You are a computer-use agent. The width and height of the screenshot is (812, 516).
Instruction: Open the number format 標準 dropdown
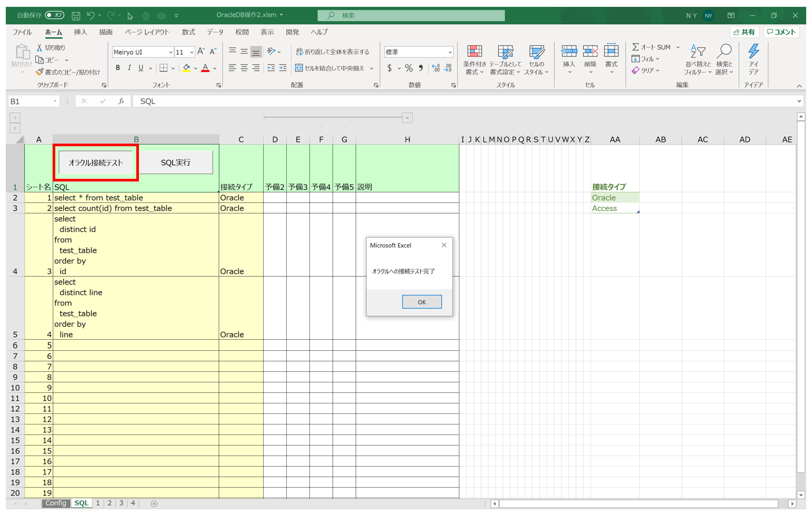click(450, 52)
